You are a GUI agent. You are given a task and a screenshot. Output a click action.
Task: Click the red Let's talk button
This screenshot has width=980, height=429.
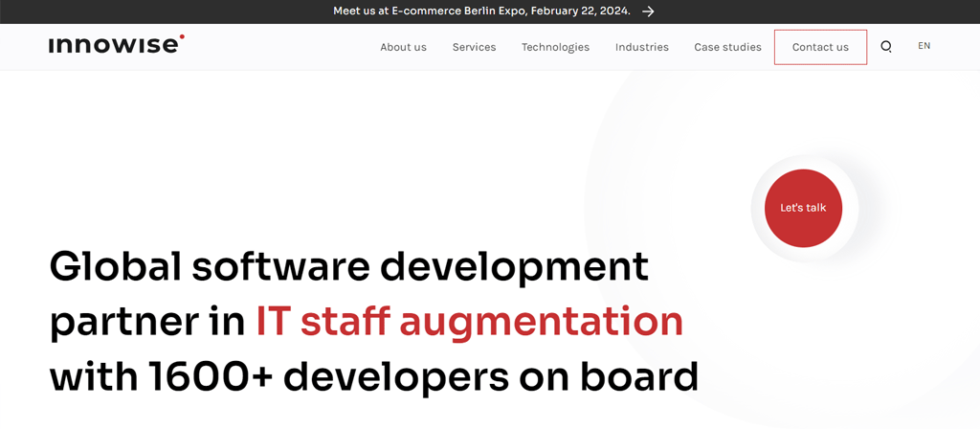click(x=803, y=208)
